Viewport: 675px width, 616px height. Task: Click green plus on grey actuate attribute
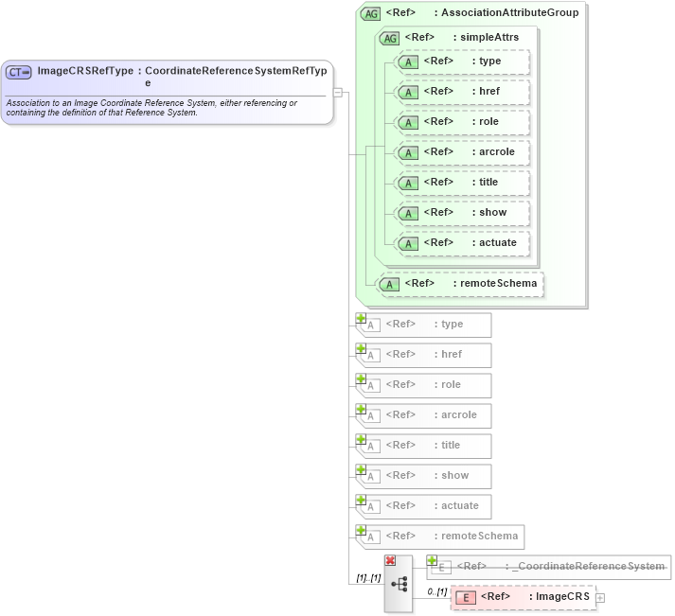tap(361, 500)
